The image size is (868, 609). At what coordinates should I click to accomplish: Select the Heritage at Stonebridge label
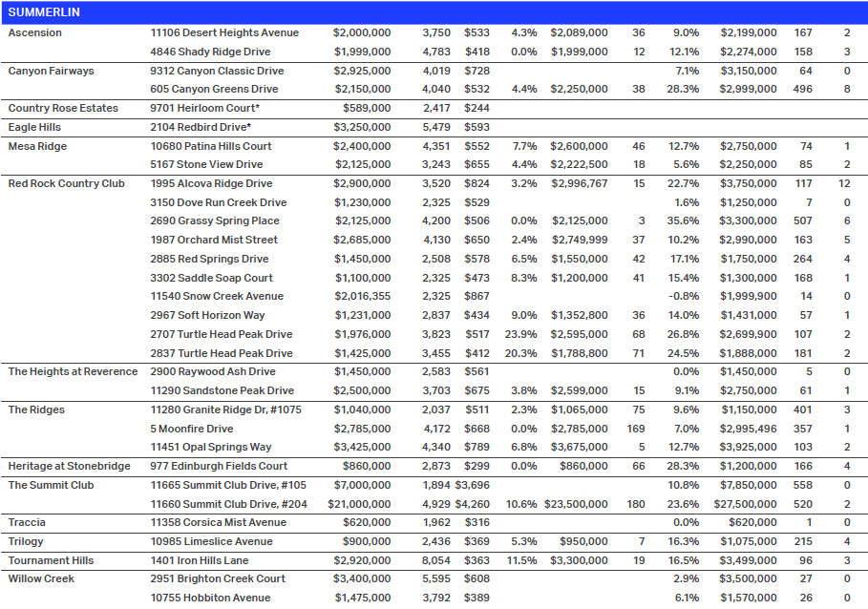pos(68,466)
